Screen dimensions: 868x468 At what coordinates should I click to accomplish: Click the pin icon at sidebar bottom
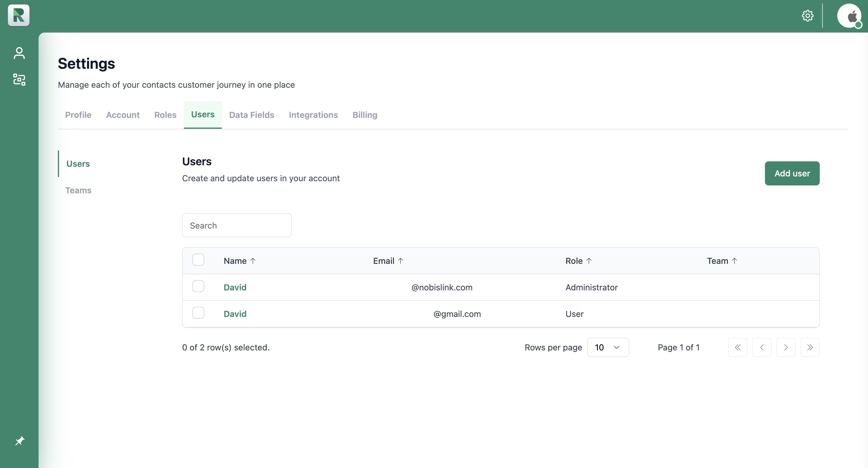(20, 441)
